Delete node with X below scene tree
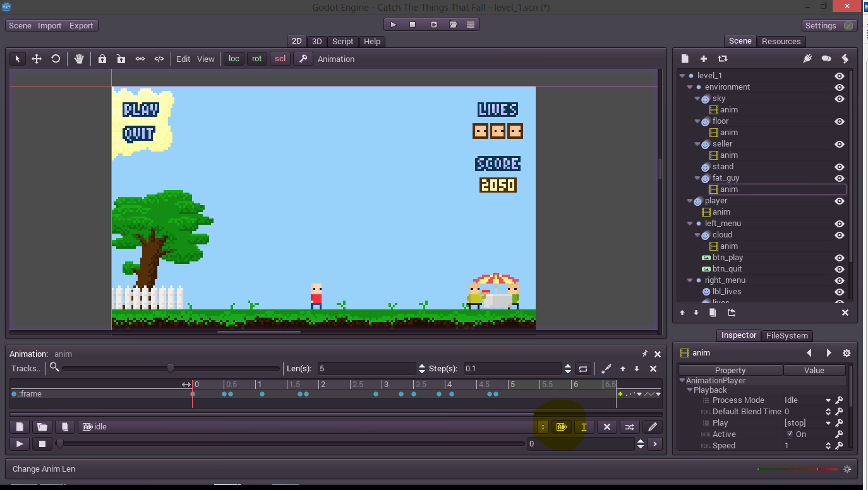Screen dimensions: 868x490 (x=845, y=313)
